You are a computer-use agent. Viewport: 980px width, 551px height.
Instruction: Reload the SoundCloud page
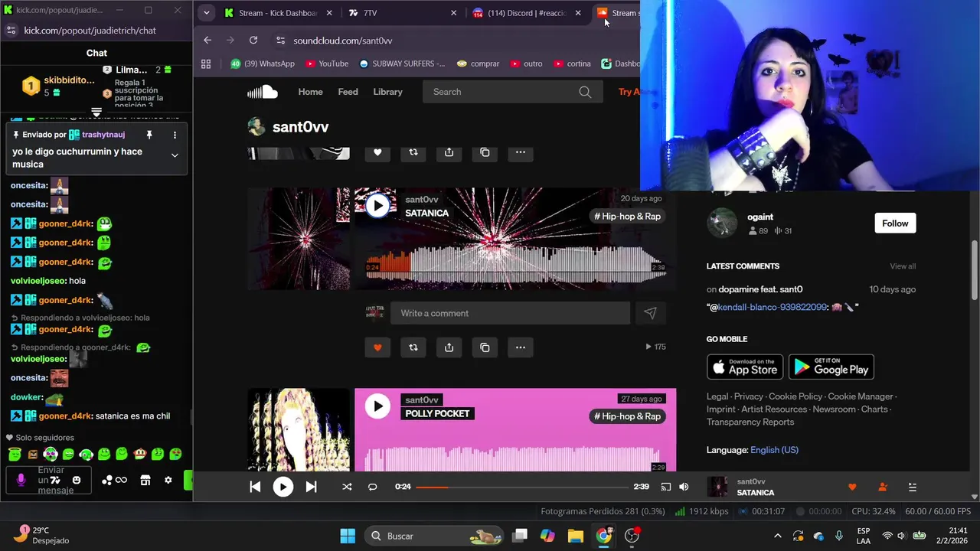253,41
